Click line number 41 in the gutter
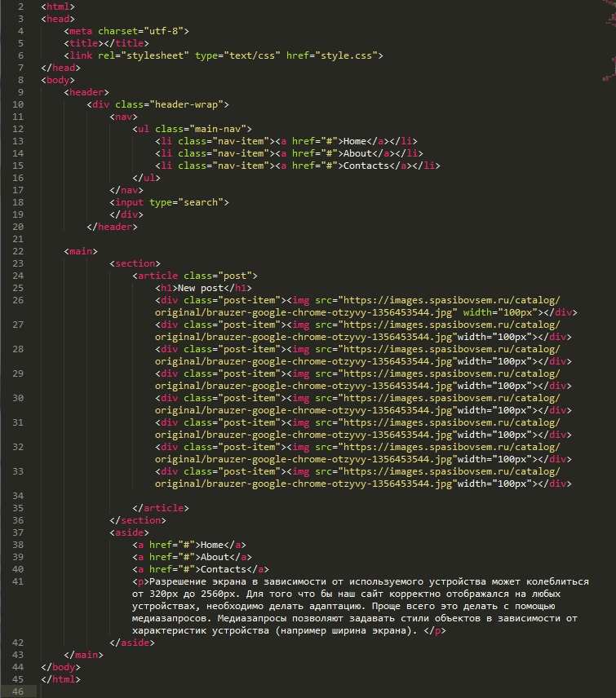The width and height of the screenshot is (616, 698). [x=18, y=581]
